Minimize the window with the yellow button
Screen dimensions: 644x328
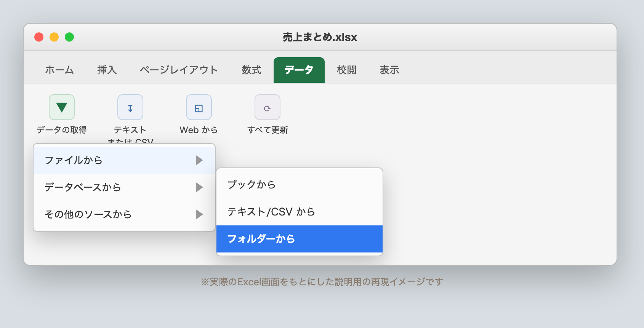[54, 37]
